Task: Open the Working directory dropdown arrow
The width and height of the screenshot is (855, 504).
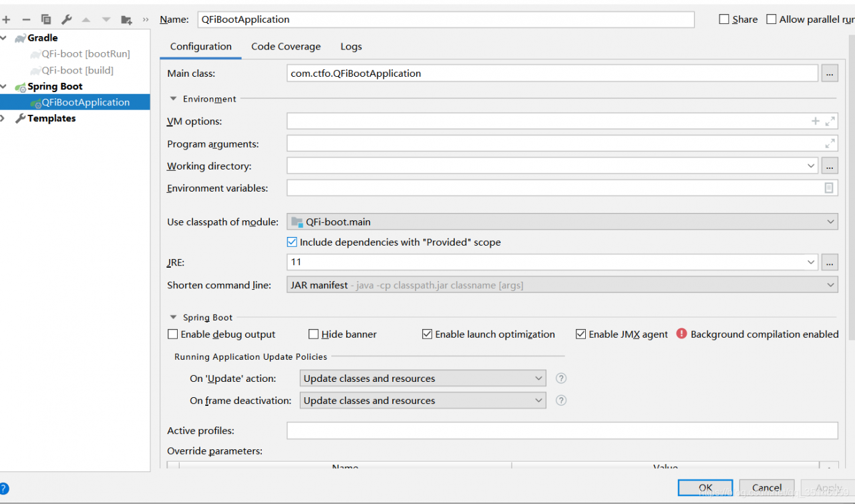Action: [x=811, y=166]
